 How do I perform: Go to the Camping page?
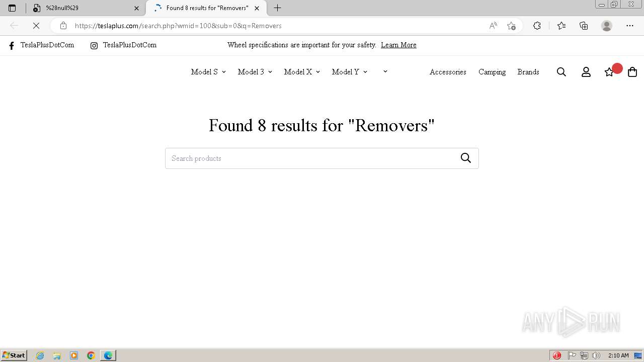click(x=492, y=72)
